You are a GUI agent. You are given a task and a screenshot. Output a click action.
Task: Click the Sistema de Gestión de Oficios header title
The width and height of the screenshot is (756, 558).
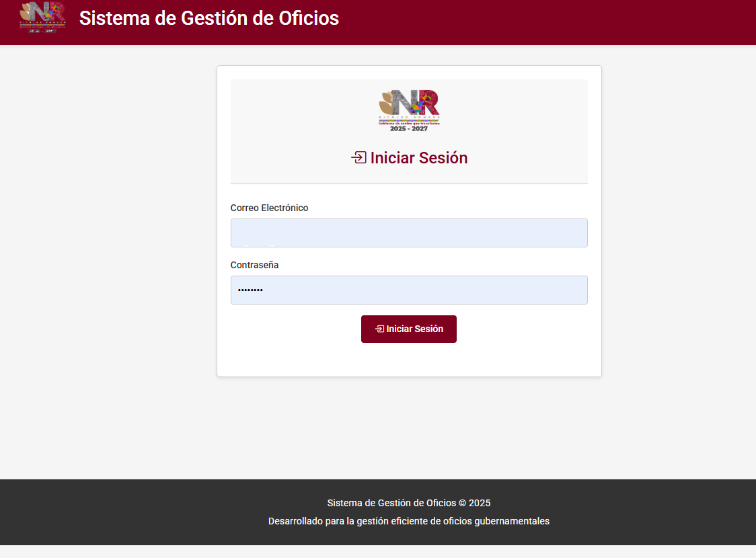pos(209,18)
